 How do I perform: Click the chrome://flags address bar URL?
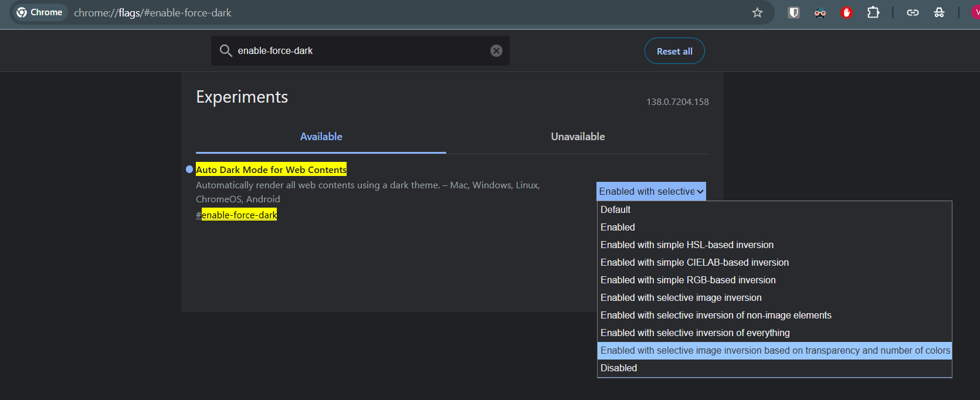tap(152, 12)
